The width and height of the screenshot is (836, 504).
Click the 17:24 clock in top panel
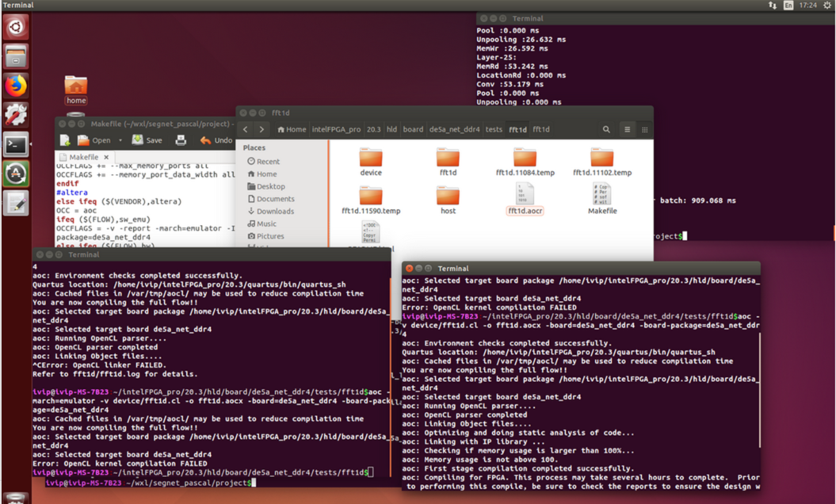click(x=807, y=5)
